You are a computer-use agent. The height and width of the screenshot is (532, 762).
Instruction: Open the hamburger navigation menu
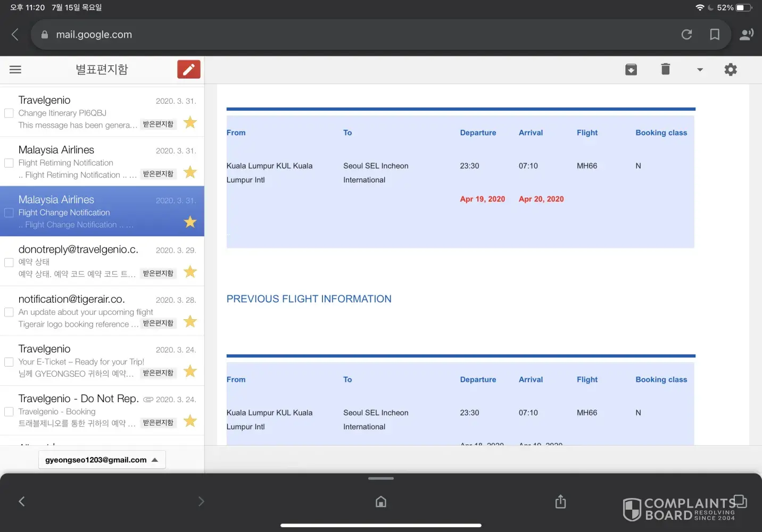click(15, 70)
